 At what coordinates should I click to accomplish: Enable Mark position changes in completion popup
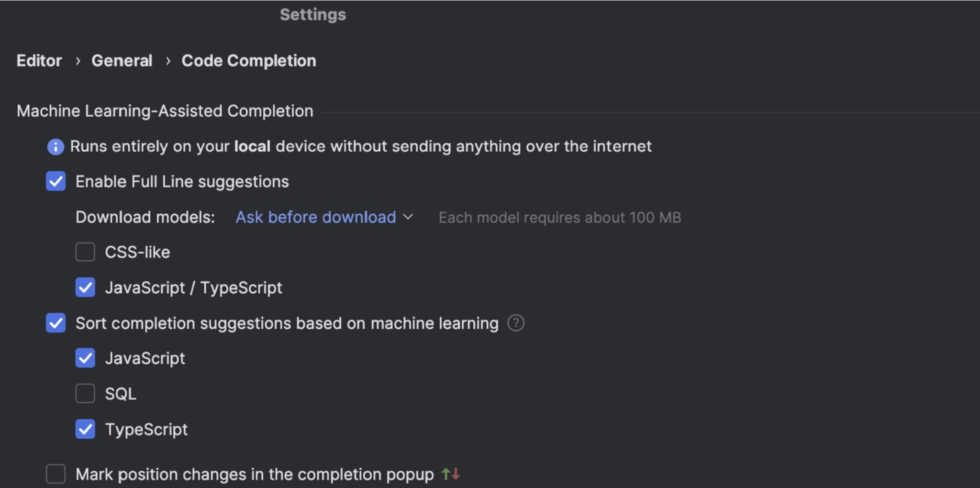click(56, 474)
